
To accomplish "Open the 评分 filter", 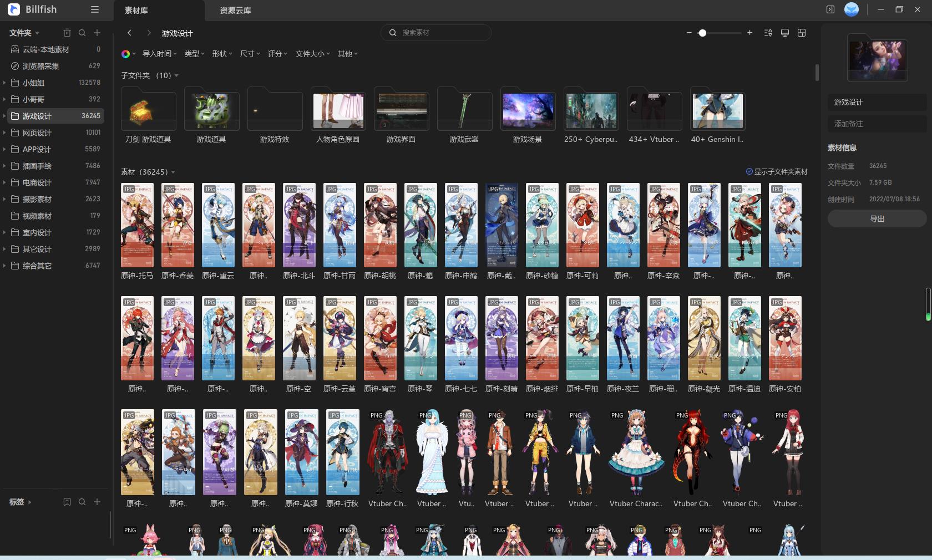I will pos(278,54).
